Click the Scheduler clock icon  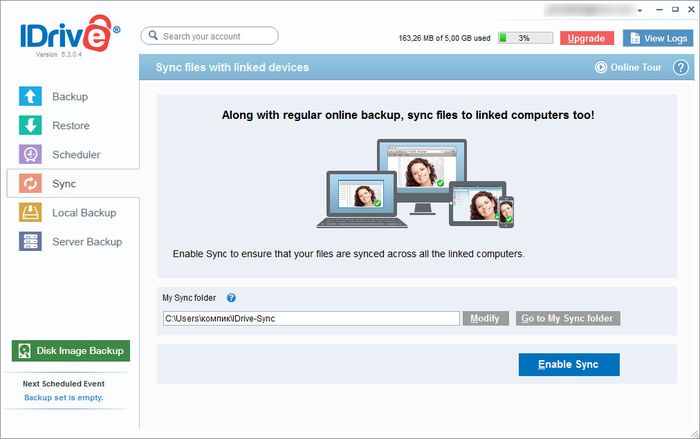[x=31, y=155]
